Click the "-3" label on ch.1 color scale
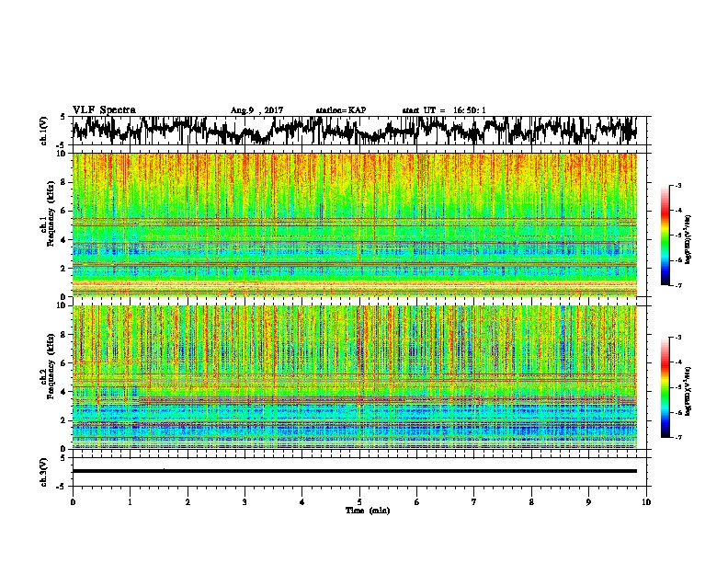 [678, 185]
